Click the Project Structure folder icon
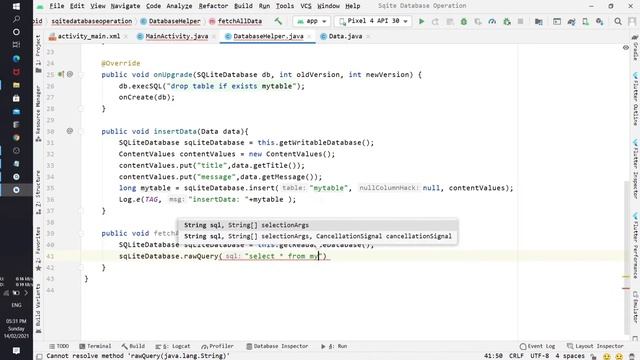Image resolution: width=640 pixels, height=360 pixels. tap(539, 21)
